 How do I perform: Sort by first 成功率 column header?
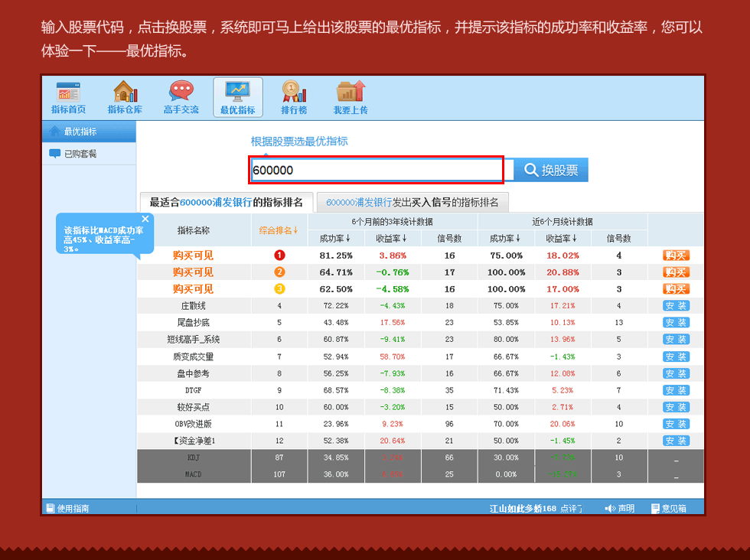click(336, 238)
